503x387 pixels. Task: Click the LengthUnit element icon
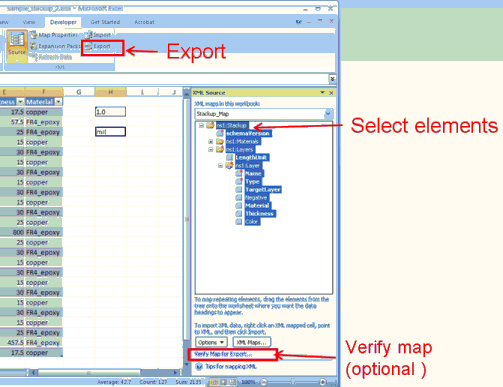229,157
